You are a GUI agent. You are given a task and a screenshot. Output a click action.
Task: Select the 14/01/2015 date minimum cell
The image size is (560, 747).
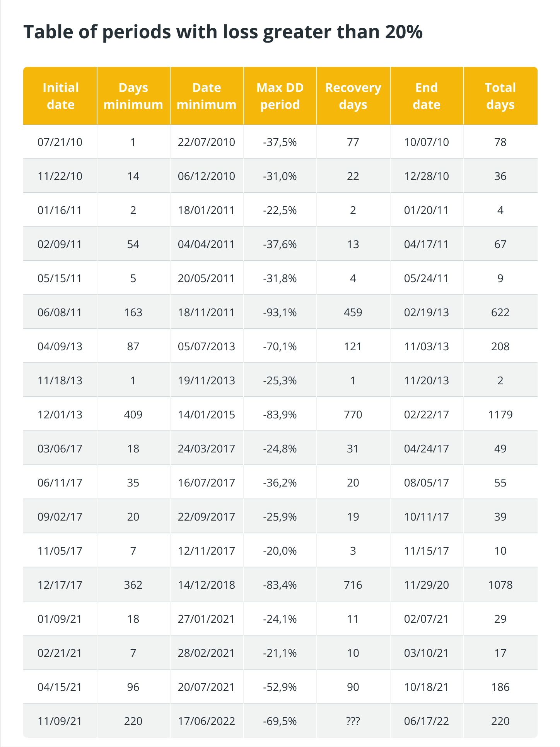pos(207,415)
